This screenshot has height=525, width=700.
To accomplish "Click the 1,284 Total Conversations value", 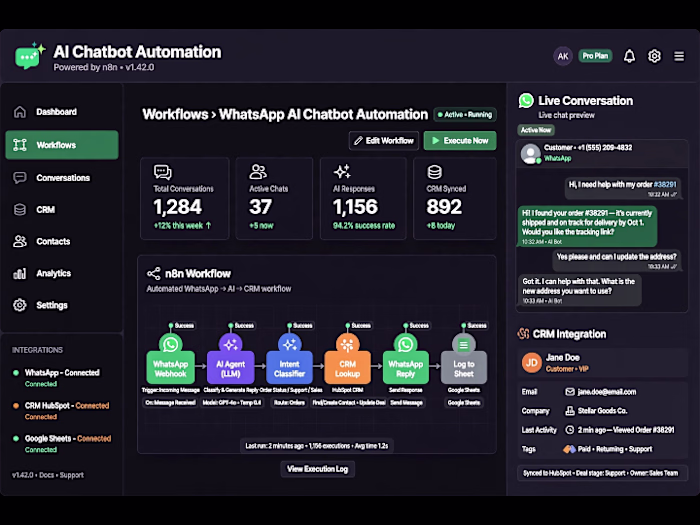I will (x=178, y=207).
